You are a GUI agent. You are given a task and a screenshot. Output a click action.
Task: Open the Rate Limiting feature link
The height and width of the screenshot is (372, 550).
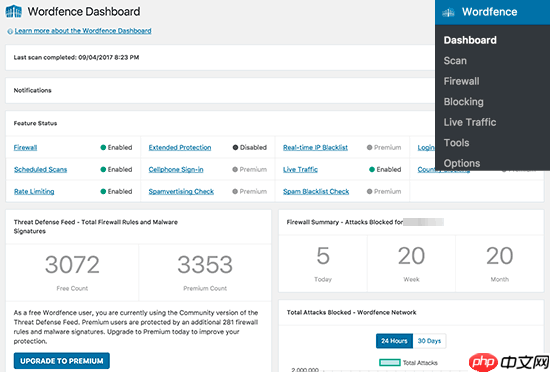pos(34,191)
